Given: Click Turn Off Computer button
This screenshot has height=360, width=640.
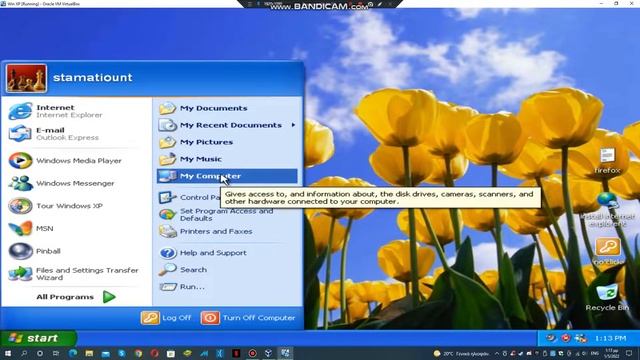Looking at the screenshot, I should pyautogui.click(x=249, y=318).
